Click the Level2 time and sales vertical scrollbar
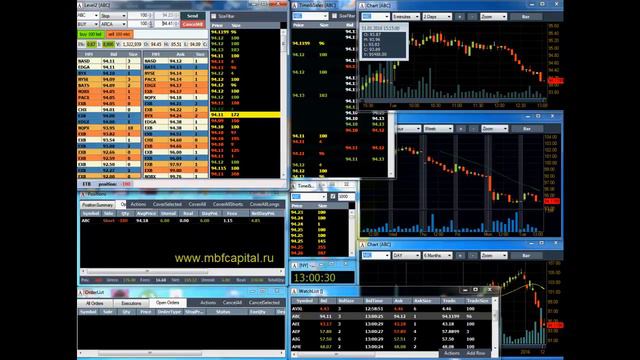Viewport: 640px width, 360px height. pyautogui.click(x=284, y=104)
